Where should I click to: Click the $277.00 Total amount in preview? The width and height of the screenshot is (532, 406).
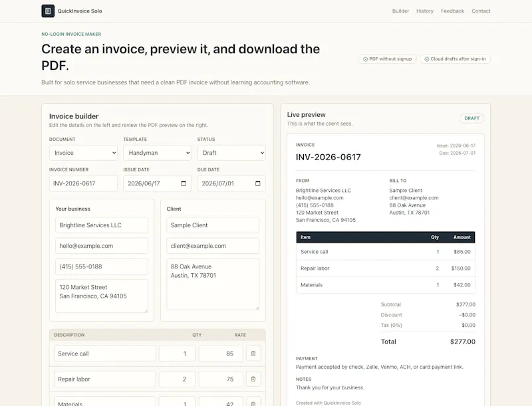pos(462,342)
